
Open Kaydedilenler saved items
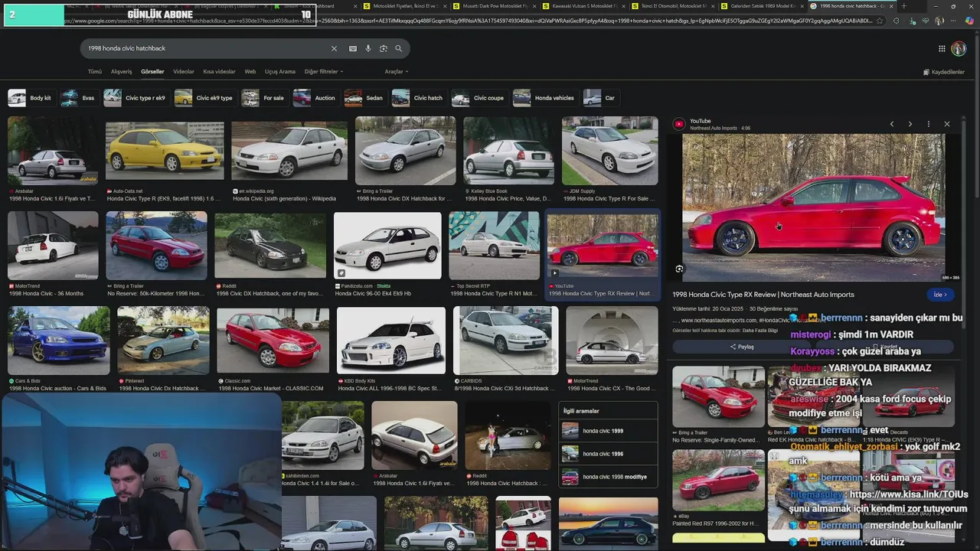(x=944, y=72)
